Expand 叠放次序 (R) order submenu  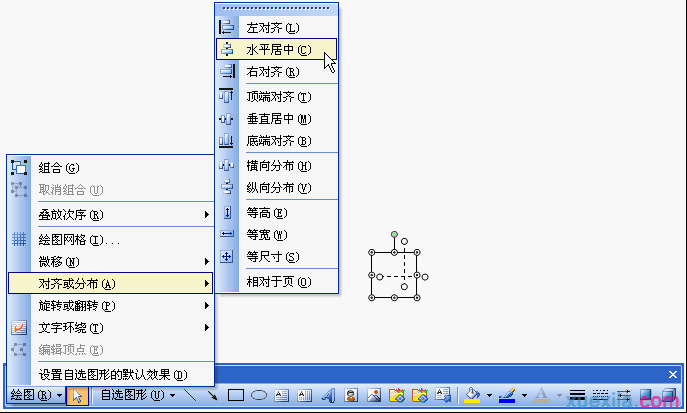110,215
